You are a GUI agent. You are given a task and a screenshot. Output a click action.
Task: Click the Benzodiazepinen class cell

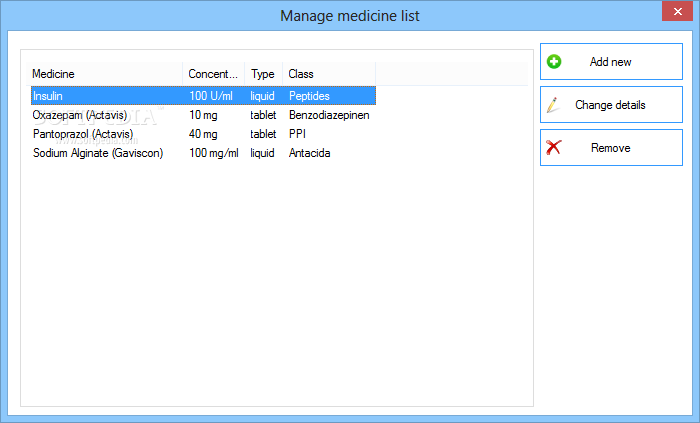click(x=329, y=115)
